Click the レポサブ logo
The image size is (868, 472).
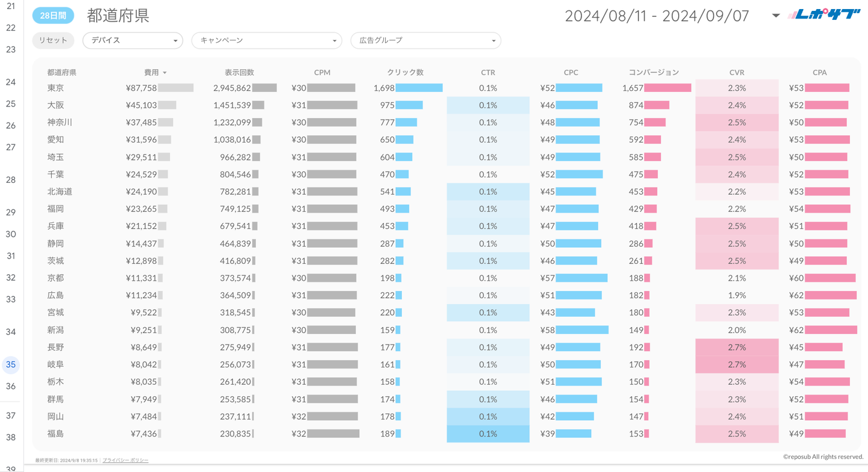point(824,15)
